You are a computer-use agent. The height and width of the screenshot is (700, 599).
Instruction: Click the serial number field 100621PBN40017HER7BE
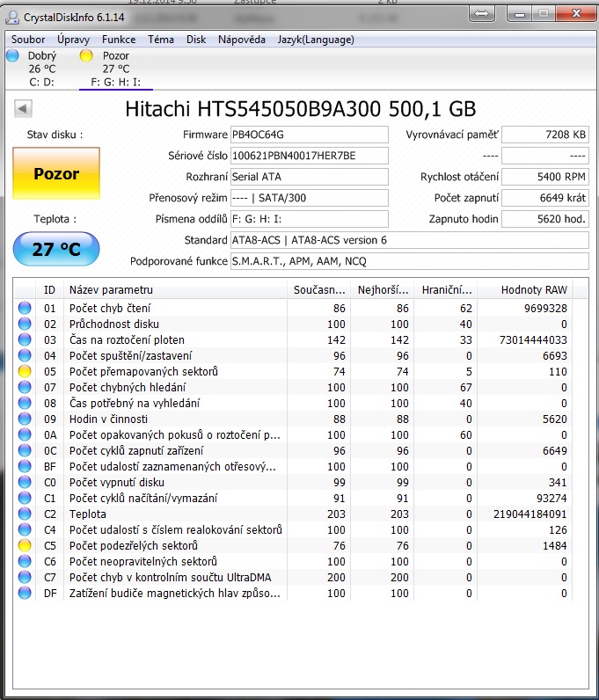[x=309, y=156]
